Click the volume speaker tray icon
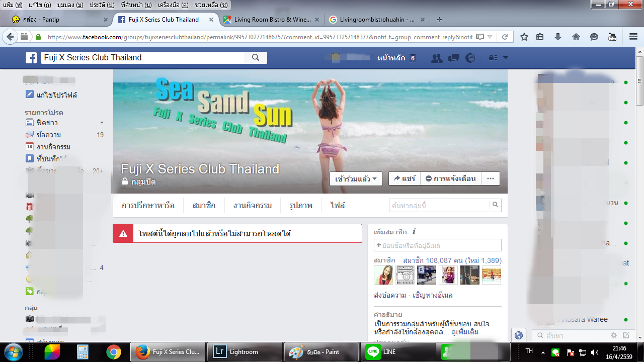The image size is (644, 362). tap(595, 352)
